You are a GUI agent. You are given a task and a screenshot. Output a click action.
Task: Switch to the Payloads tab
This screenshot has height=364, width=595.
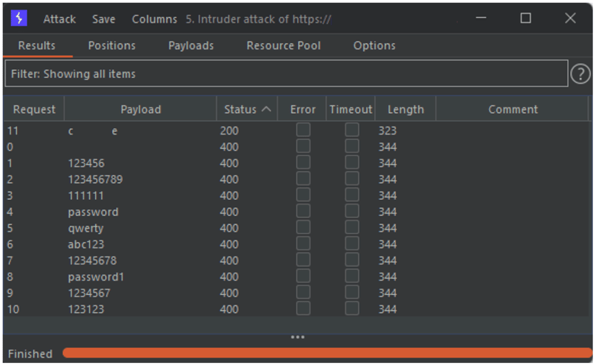(191, 45)
